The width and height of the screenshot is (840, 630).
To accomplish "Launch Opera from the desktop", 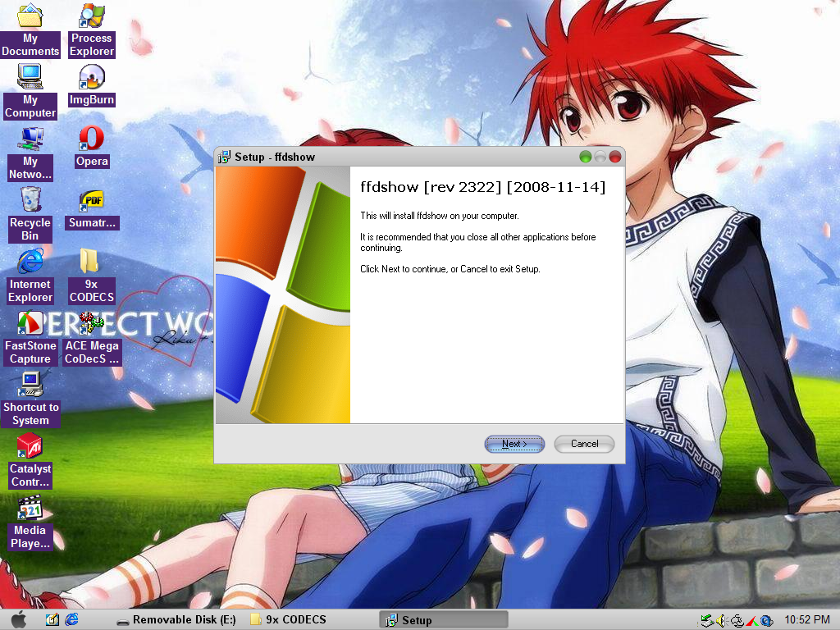I will (x=91, y=139).
